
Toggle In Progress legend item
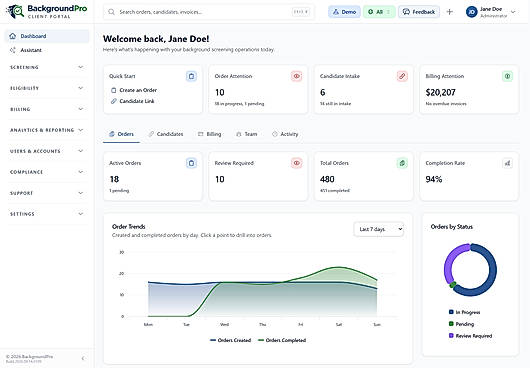(x=464, y=312)
